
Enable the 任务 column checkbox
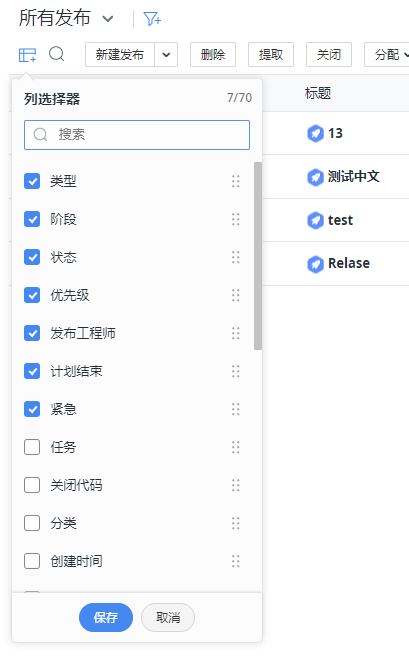click(32, 447)
